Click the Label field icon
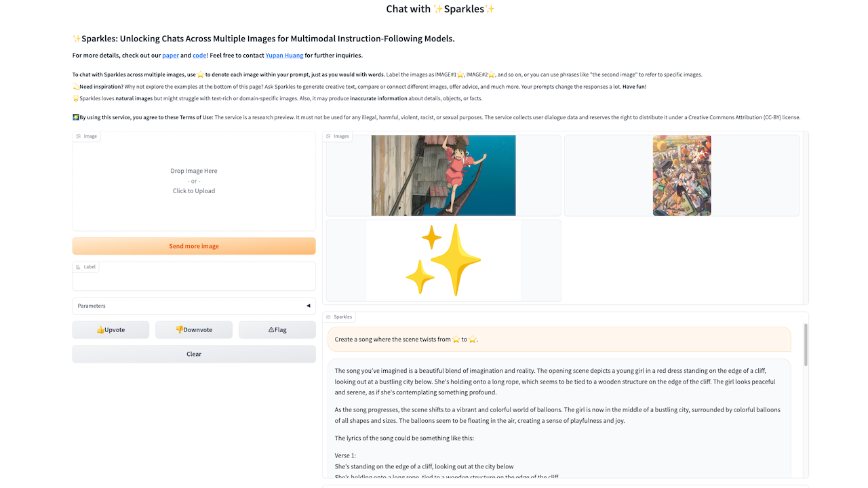Screen dimensions: 868x488 (79, 267)
